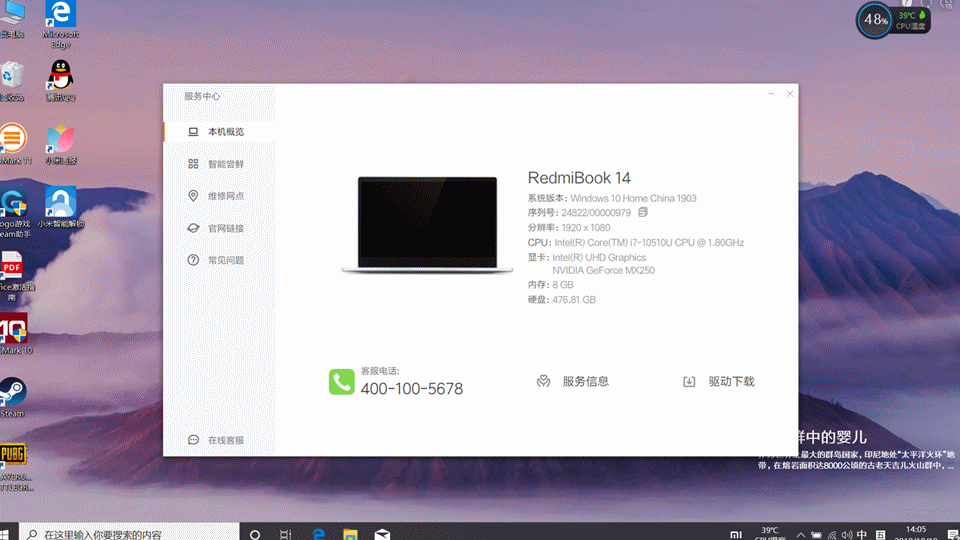Click the CPU i7-10510U text line
The width and height of the screenshot is (960, 540).
(x=636, y=242)
